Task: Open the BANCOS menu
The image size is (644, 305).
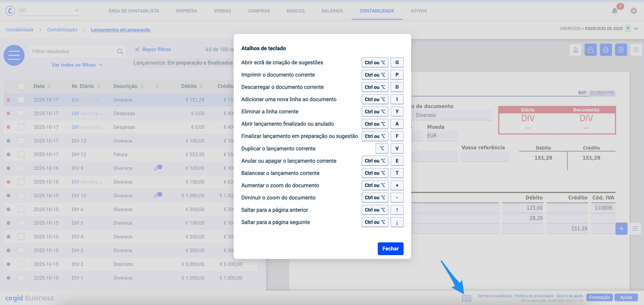Action: [x=295, y=11]
